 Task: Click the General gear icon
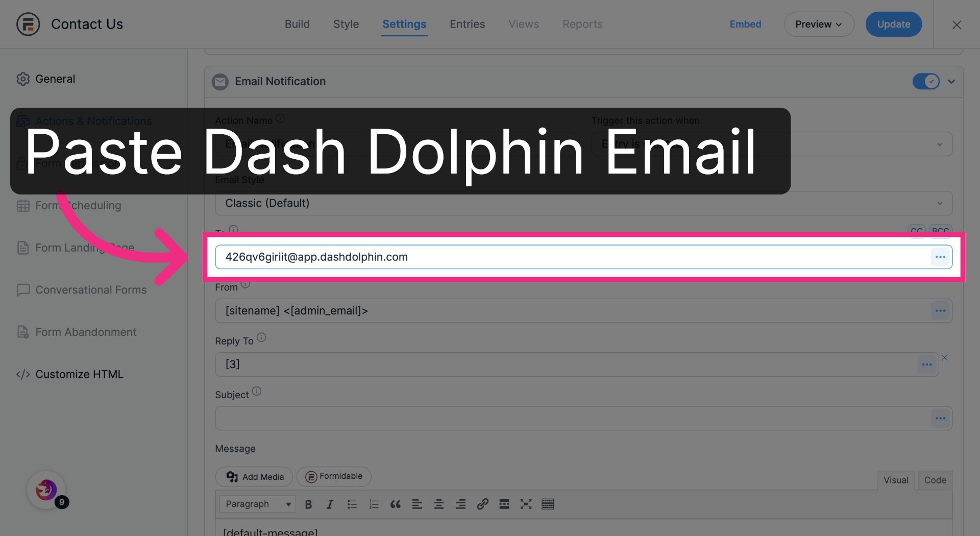(23, 79)
